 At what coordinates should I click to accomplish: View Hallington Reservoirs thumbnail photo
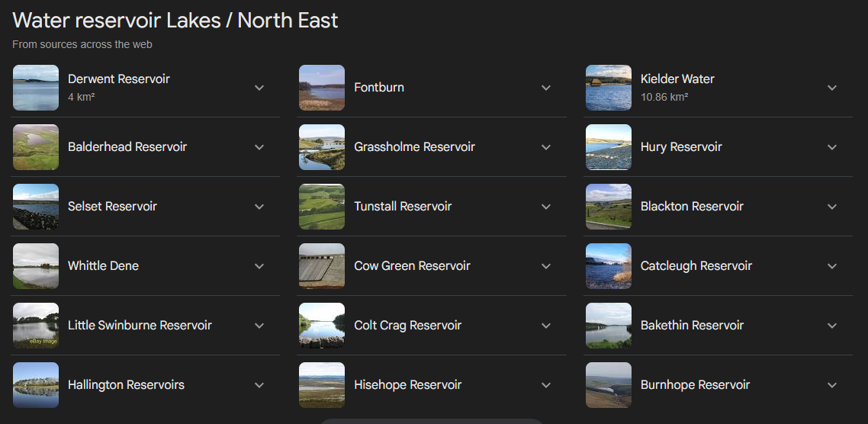coord(35,385)
